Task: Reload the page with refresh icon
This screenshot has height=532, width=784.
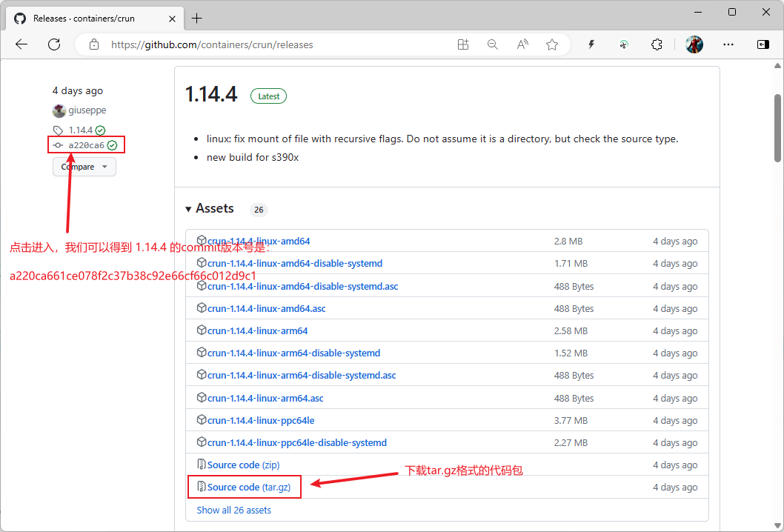Action: (54, 44)
